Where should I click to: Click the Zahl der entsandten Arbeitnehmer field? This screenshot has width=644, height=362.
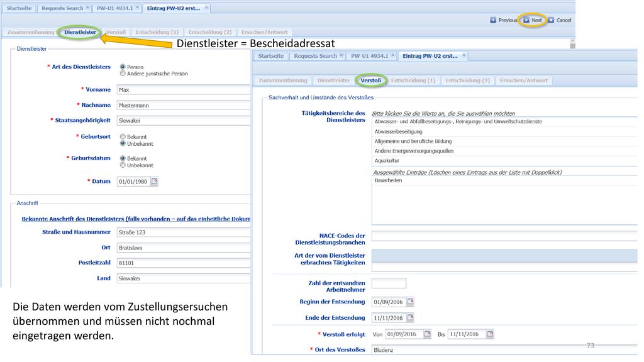click(x=389, y=283)
